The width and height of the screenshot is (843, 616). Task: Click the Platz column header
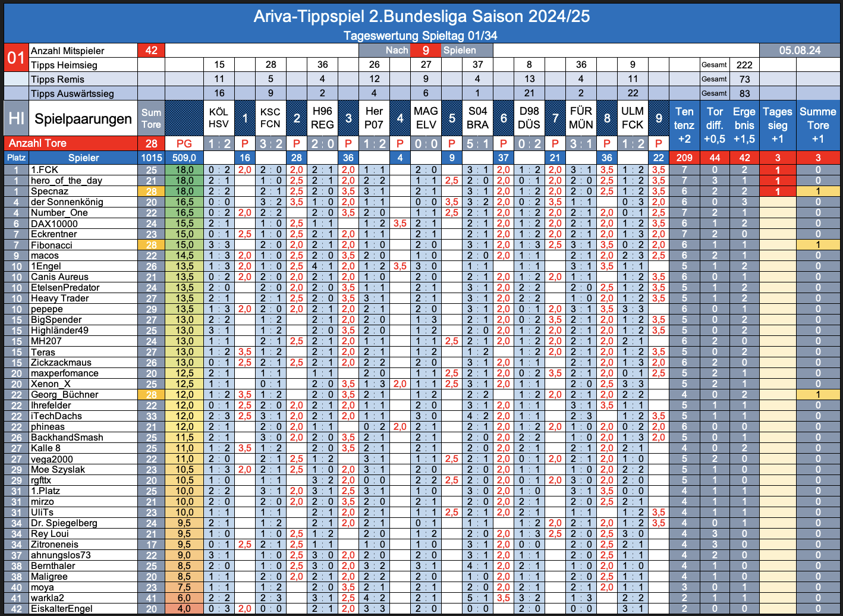coord(16,158)
